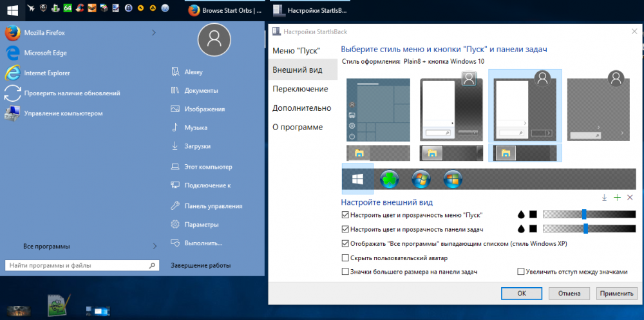Expand the Mozilla Firefox jump list arrow
This screenshot has width=644, height=320.
point(153,32)
